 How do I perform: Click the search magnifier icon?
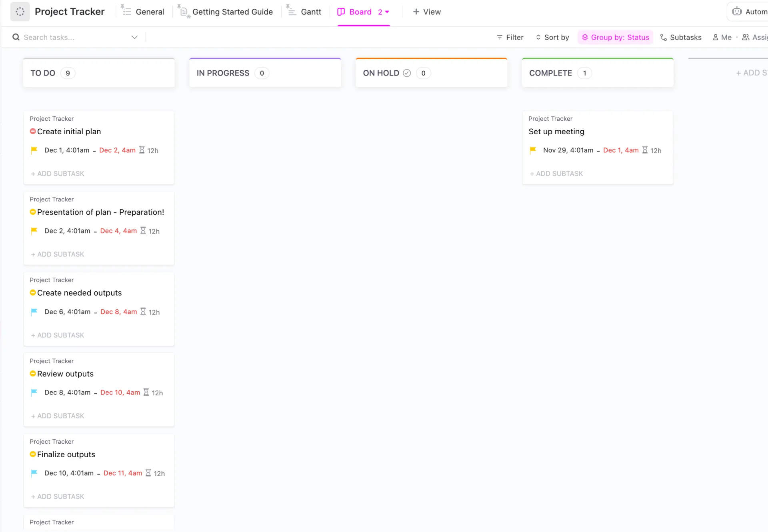coord(16,37)
